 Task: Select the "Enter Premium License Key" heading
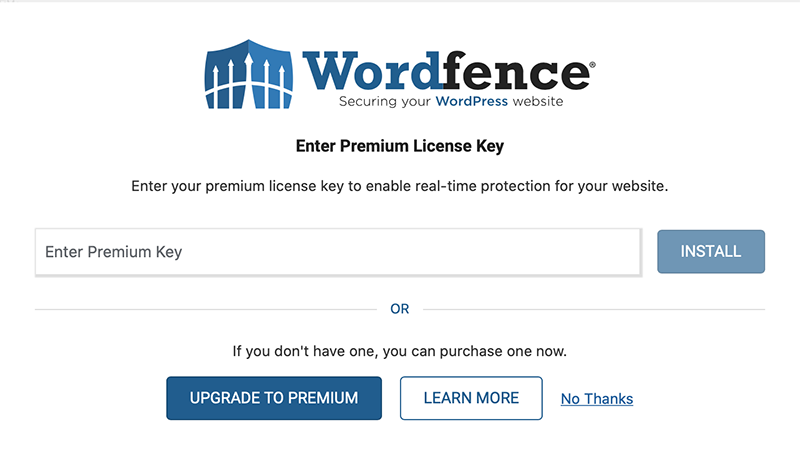pyautogui.click(x=400, y=146)
